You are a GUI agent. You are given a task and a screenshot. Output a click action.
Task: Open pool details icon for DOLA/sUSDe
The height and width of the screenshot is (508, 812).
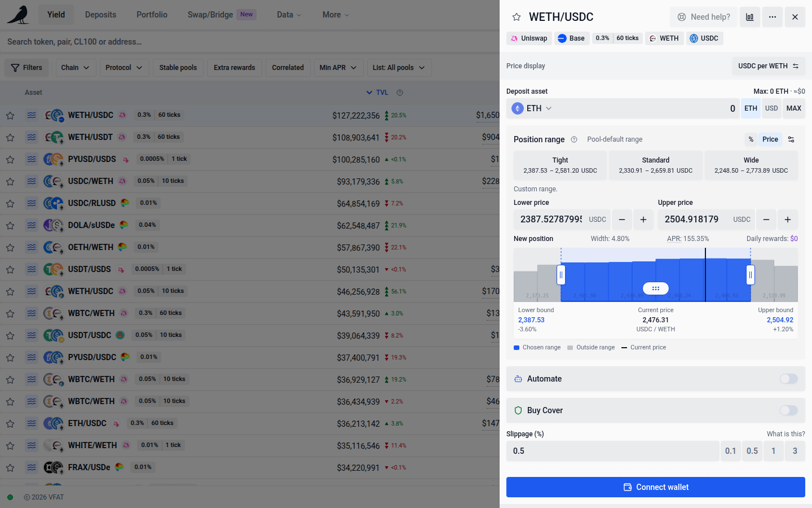(32, 225)
